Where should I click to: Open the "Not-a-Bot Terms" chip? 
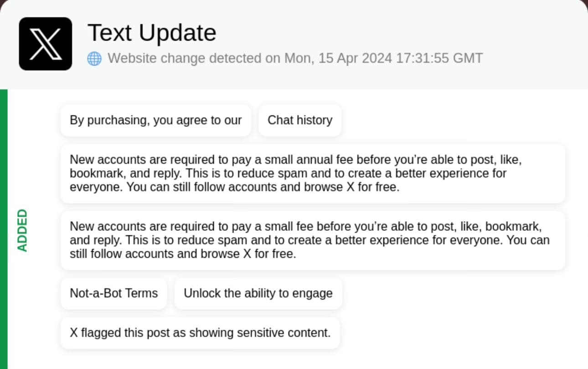tap(113, 293)
